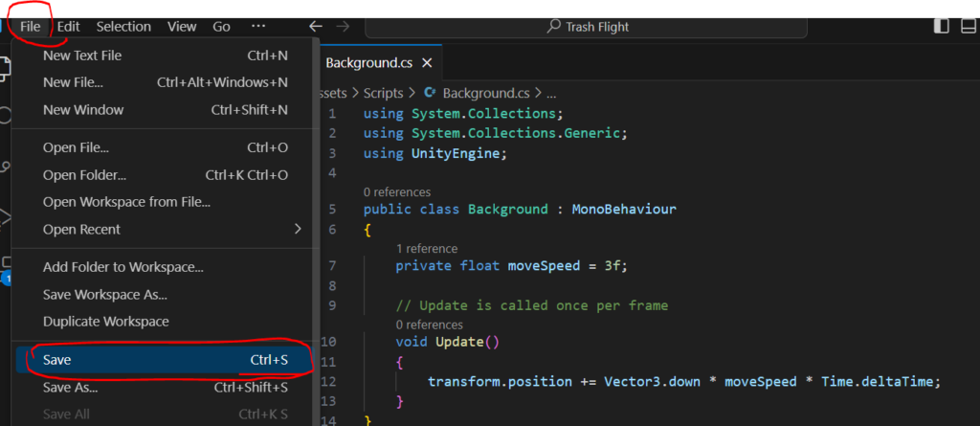The height and width of the screenshot is (426, 980).
Task: Close the Background.cs editor tab
Action: 427,63
